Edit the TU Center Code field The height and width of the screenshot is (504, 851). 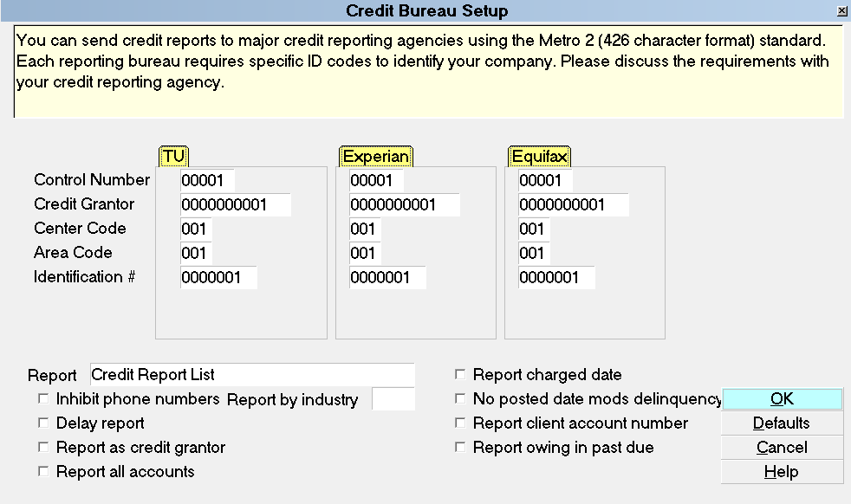click(196, 229)
